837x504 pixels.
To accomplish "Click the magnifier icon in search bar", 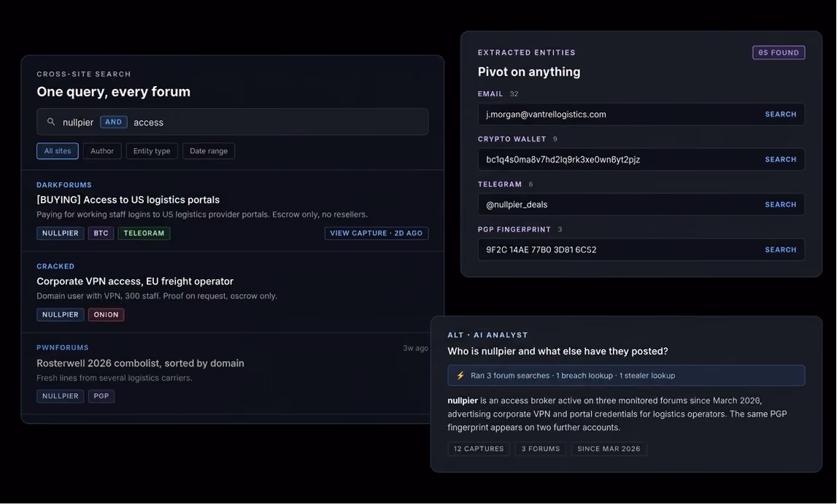I will [51, 122].
